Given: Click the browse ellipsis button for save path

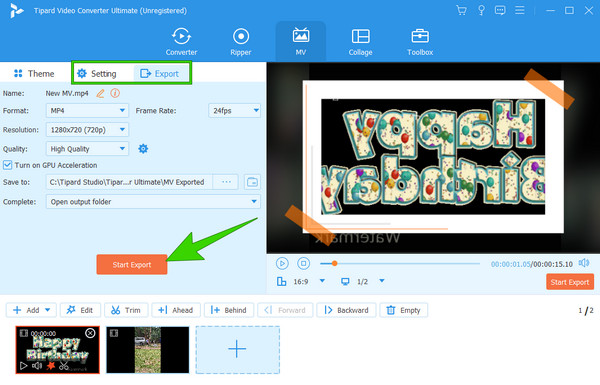Looking at the screenshot, I should tap(226, 182).
